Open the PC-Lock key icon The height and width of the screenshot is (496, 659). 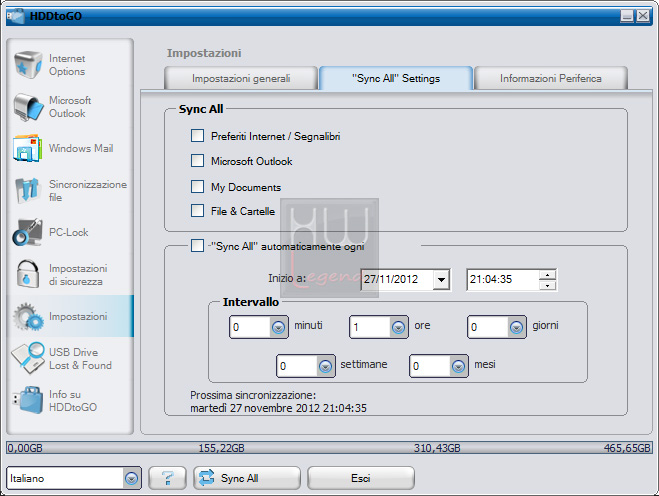coord(28,232)
